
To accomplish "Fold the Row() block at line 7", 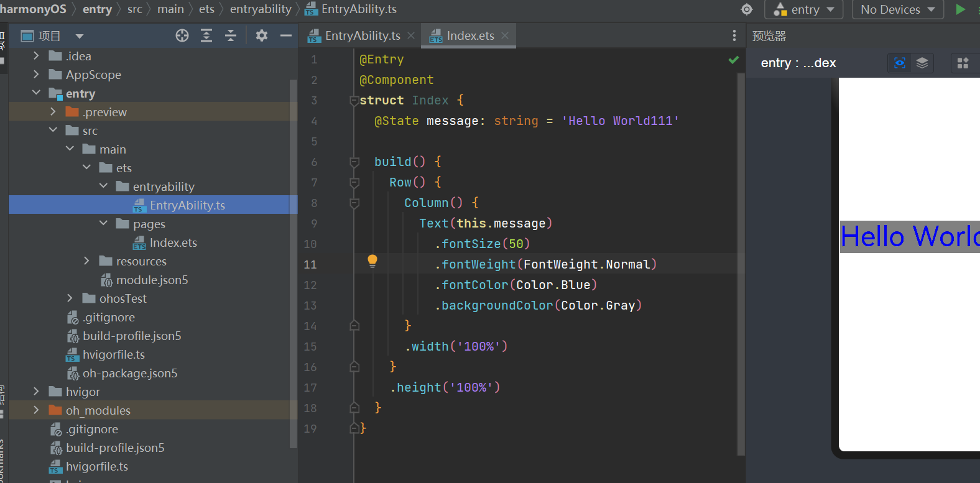I will pos(354,183).
